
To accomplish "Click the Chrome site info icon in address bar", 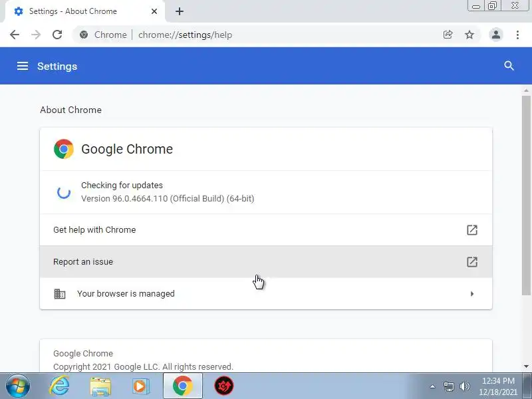I will [84, 35].
